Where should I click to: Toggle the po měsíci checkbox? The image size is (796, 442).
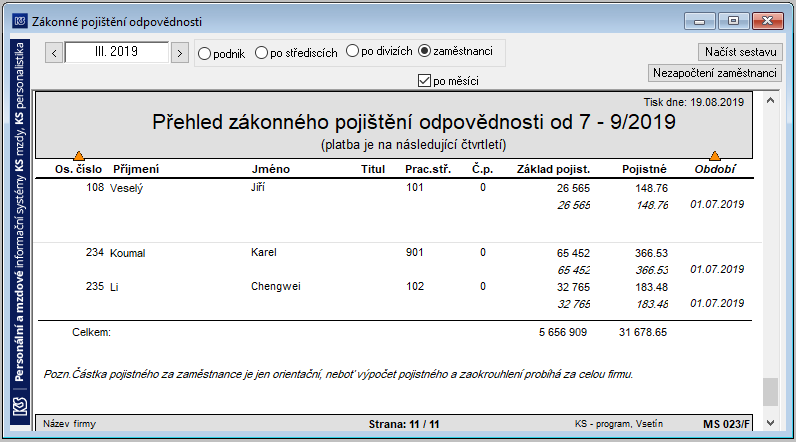pos(448,81)
